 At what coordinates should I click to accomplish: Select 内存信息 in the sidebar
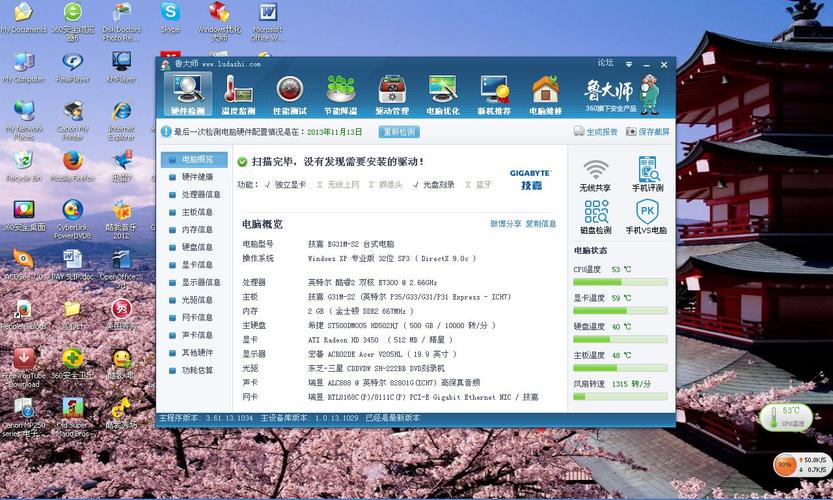(194, 230)
